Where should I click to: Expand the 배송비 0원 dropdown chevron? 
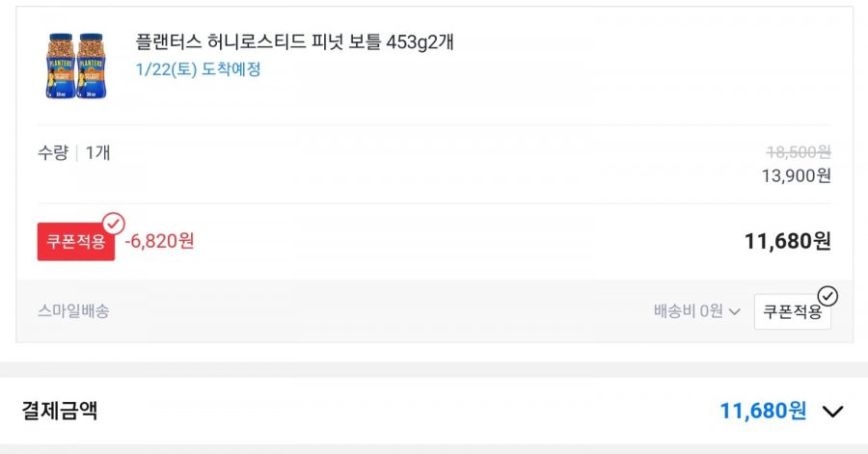tap(735, 312)
